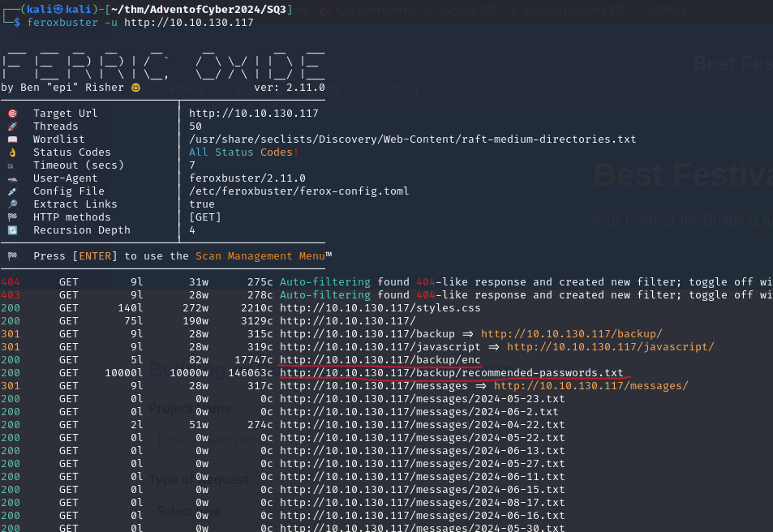The image size is (773, 532).
Task: Open messages/2024-04-22.txt URL
Action: tap(423, 424)
